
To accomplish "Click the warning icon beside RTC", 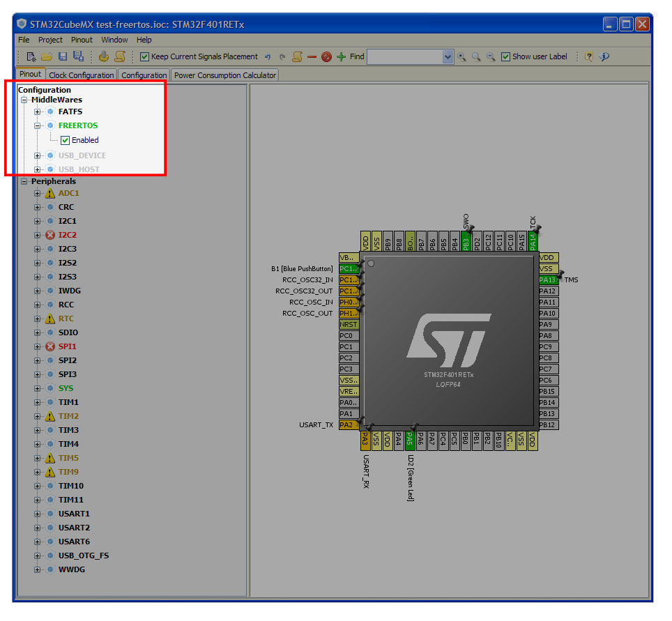I will (50, 319).
